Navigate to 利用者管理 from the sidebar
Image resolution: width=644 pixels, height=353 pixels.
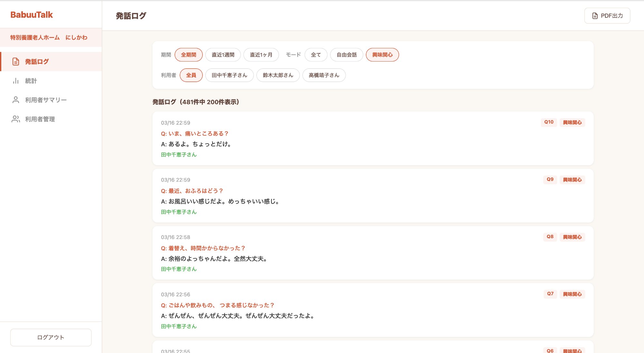click(x=39, y=119)
